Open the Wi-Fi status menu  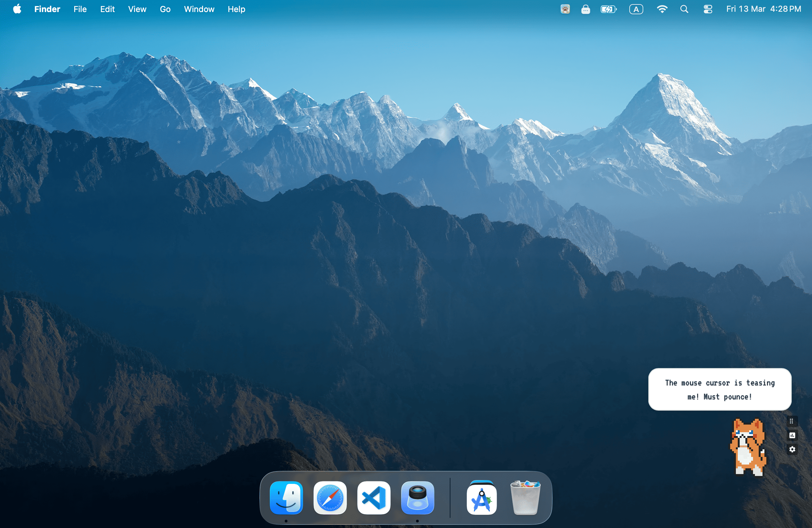coord(662,9)
